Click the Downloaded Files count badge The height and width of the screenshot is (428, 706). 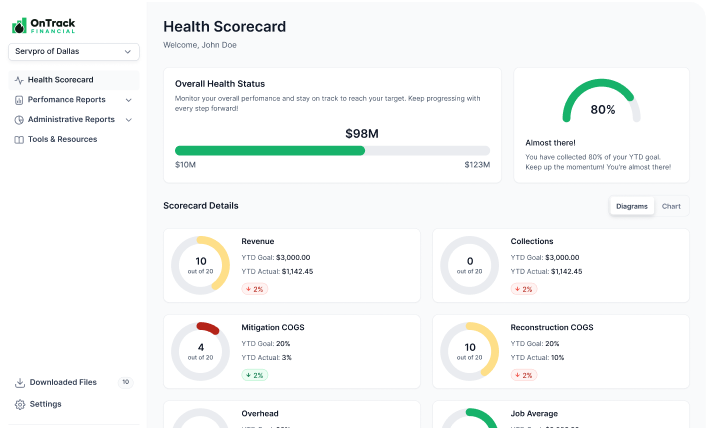pos(125,382)
